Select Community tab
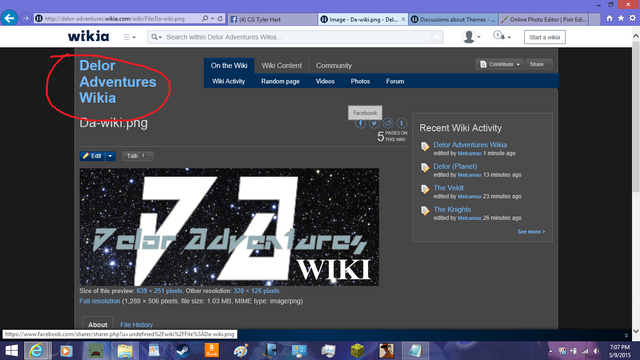Image resolution: width=640 pixels, height=360 pixels. pyautogui.click(x=333, y=65)
